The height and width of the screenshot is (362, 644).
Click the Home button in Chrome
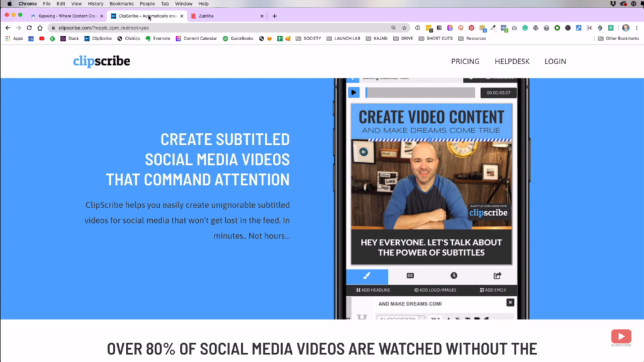tap(40, 28)
